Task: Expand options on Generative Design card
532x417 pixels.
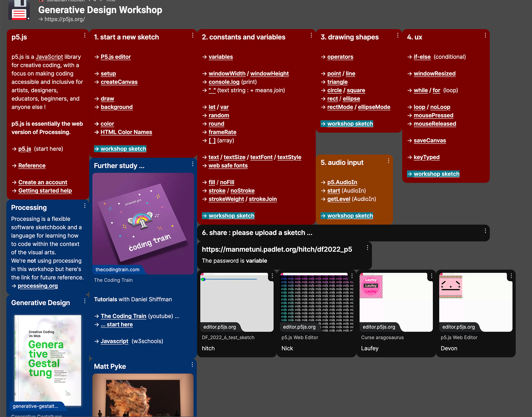Action: click(85, 301)
